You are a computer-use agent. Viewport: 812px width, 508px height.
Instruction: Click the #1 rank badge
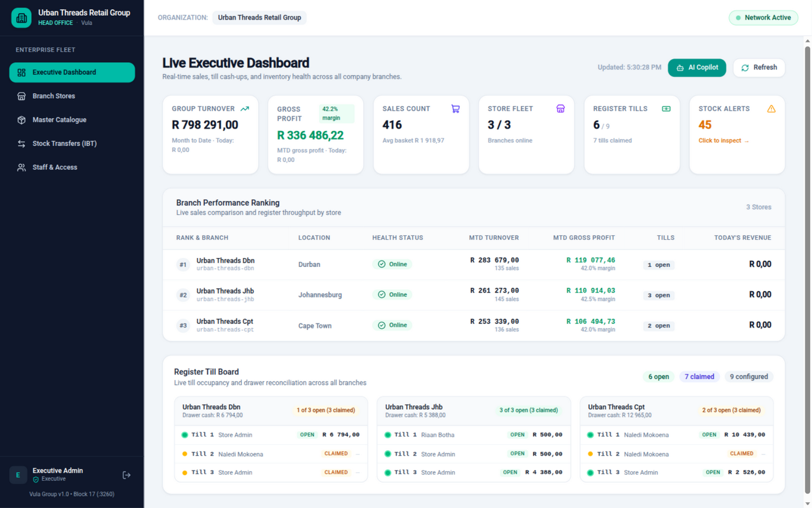[183, 264]
